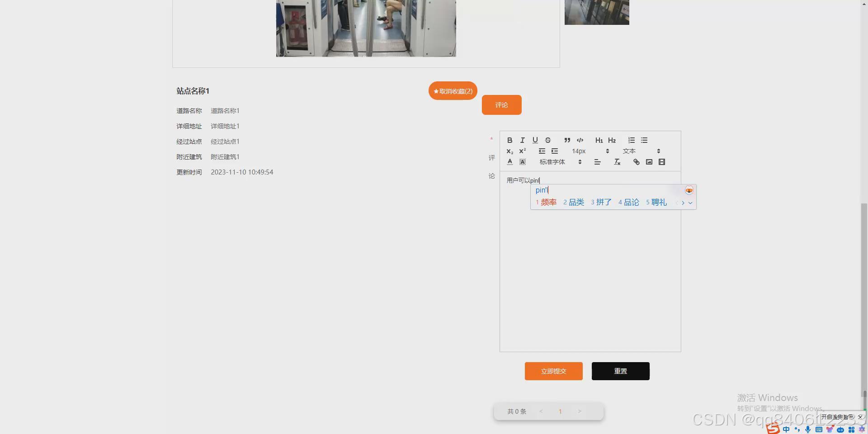Click the pagination next-page arrow
This screenshot has width=868, height=434.
580,411
